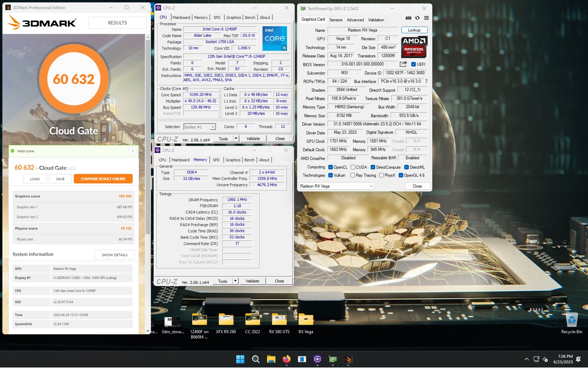This screenshot has height=378, width=588.
Task: Open the CC 2022 desktop folder
Action: coord(253,323)
